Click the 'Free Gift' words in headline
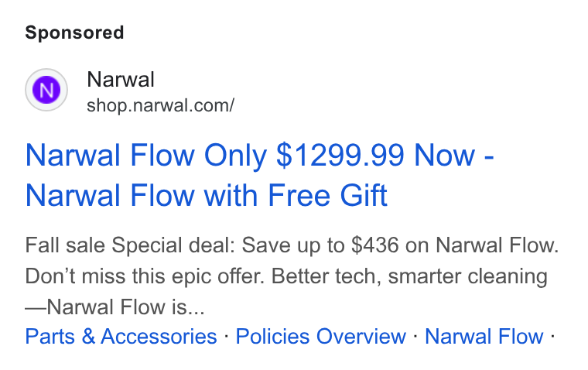This screenshot has height=370, width=588. point(327,195)
